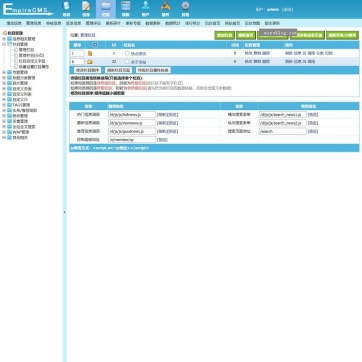Expand the 标题分类管理 tree node
This screenshot has width=362, height=362.
4,78
